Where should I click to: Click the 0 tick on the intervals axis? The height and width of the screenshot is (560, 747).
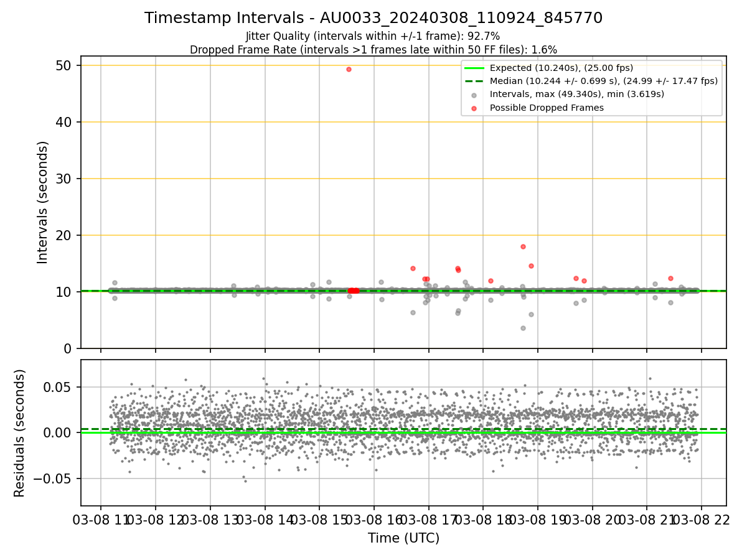(69, 348)
